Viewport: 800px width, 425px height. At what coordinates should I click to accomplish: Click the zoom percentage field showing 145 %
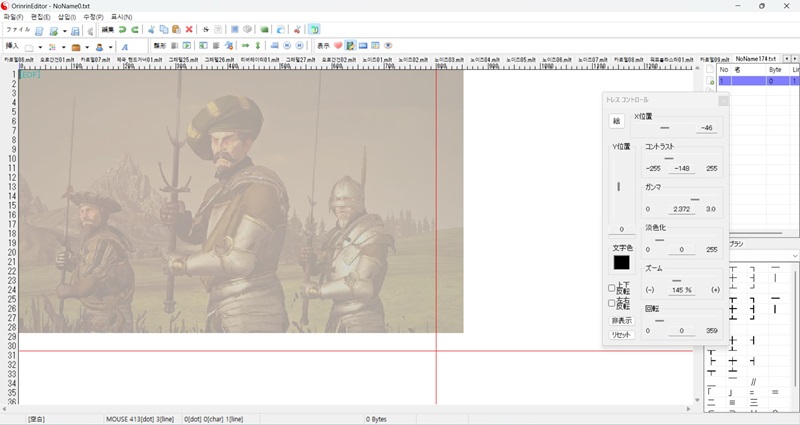[681, 289]
